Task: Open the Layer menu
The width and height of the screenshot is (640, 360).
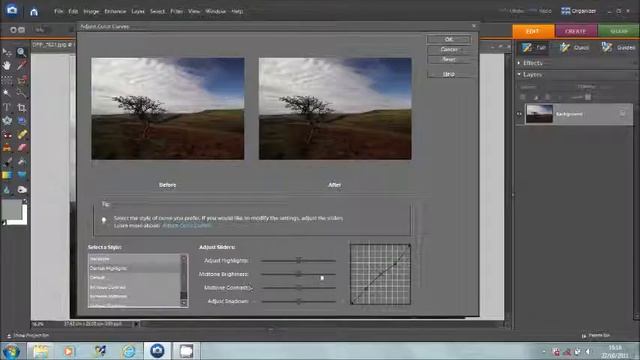Action: [138, 11]
